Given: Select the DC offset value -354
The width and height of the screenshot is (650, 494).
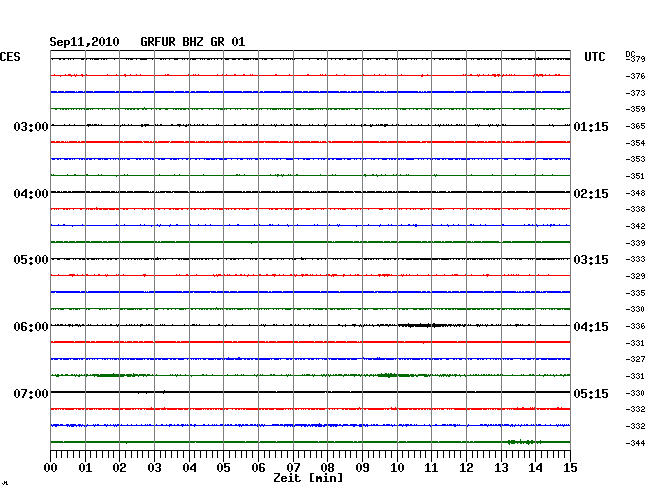Looking at the screenshot, I should click(635, 143).
